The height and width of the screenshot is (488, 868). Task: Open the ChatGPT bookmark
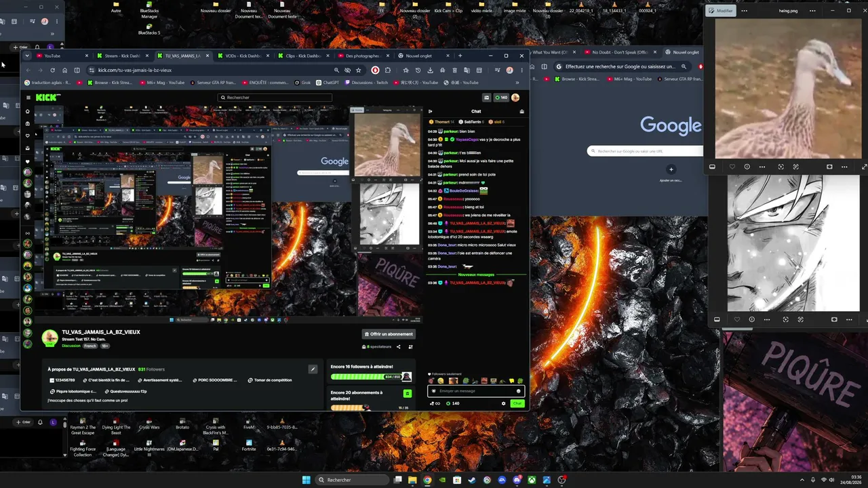(x=328, y=83)
